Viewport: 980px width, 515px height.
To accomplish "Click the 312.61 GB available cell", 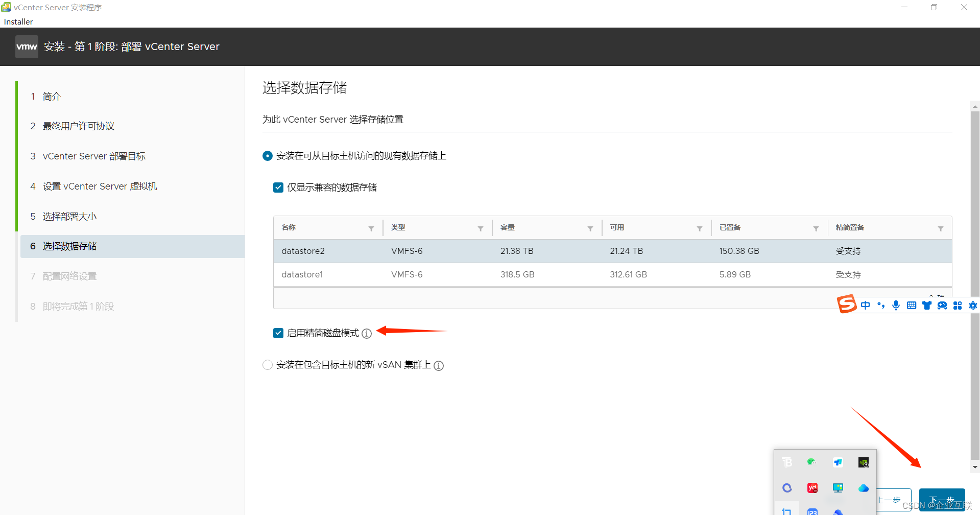I will (x=628, y=274).
